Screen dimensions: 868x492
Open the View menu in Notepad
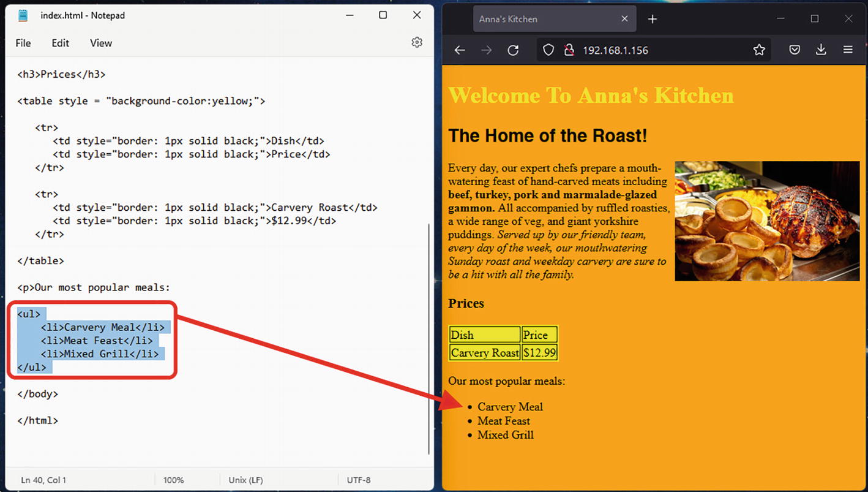pyautogui.click(x=101, y=43)
